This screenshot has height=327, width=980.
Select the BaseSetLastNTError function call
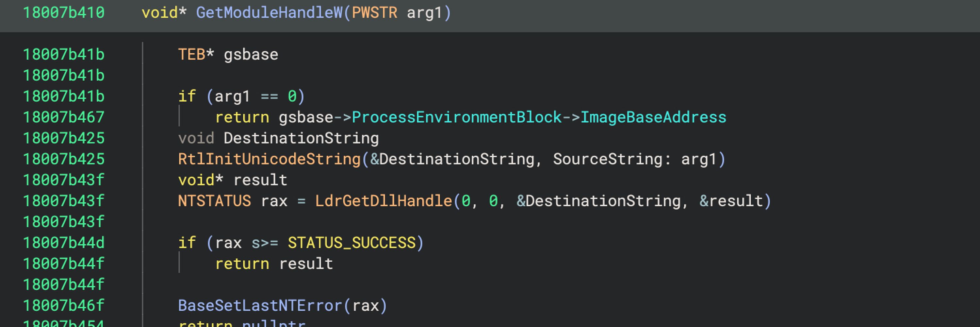point(260,306)
